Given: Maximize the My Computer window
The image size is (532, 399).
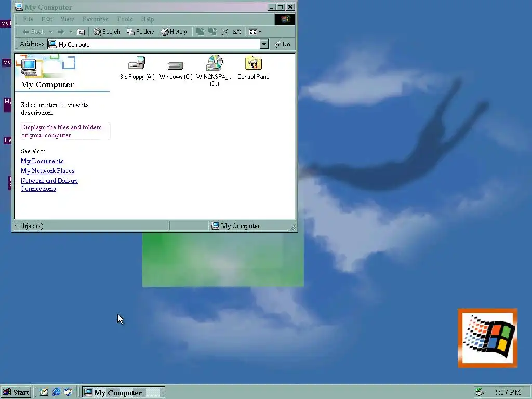Looking at the screenshot, I should [281, 7].
